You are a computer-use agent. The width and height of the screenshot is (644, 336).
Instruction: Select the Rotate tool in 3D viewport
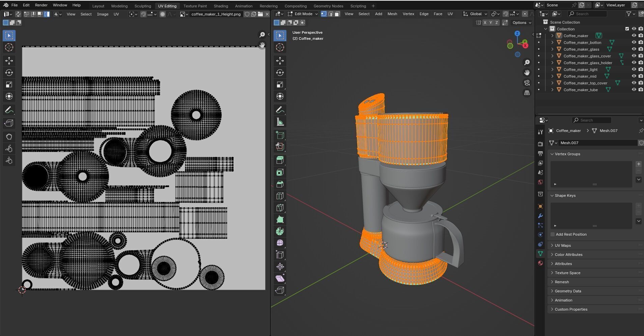(280, 73)
